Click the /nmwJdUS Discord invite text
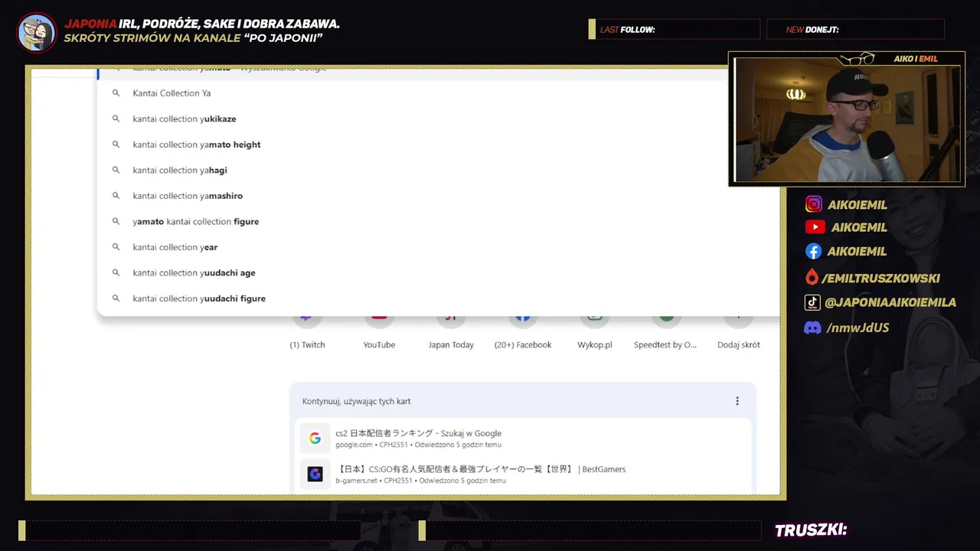 (858, 328)
